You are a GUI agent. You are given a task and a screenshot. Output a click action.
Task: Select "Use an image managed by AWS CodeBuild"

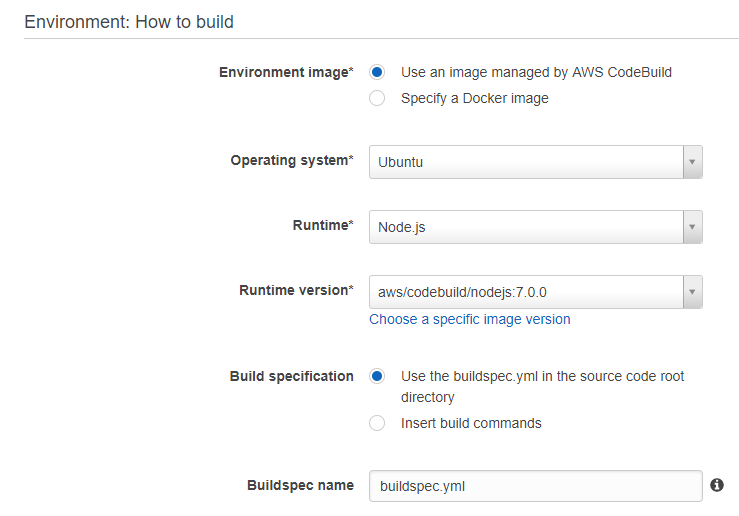tap(377, 72)
